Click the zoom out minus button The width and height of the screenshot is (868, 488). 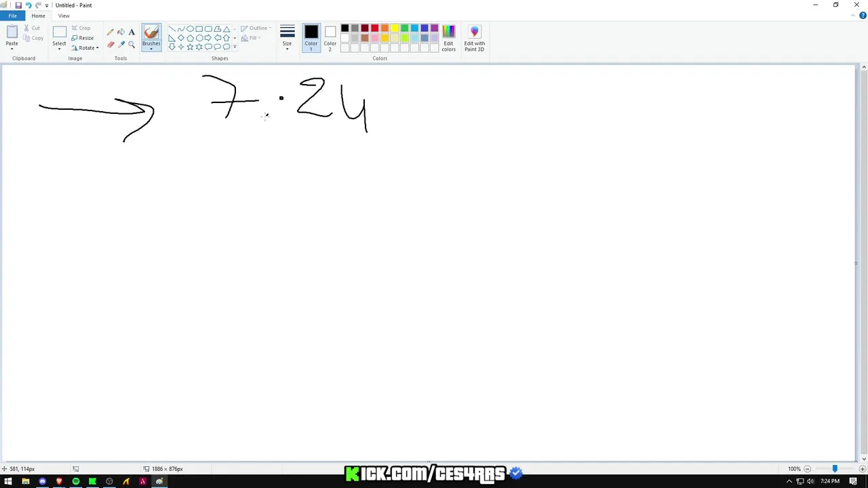[807, 469]
